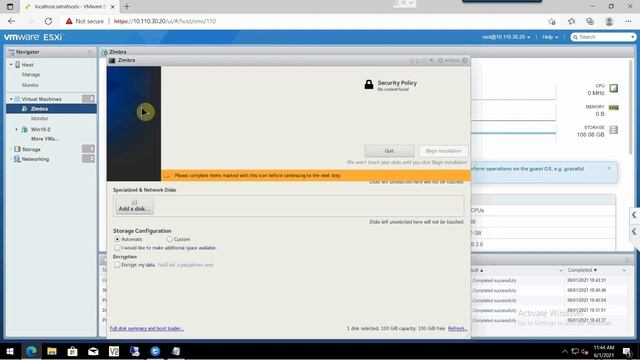
Task: Open the Security Policy installer item
Action: (391, 85)
